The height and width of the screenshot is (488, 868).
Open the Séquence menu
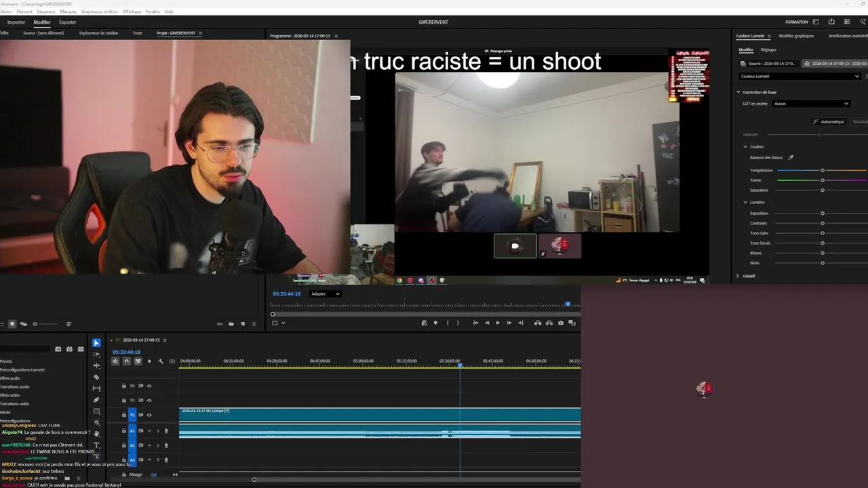point(46,12)
